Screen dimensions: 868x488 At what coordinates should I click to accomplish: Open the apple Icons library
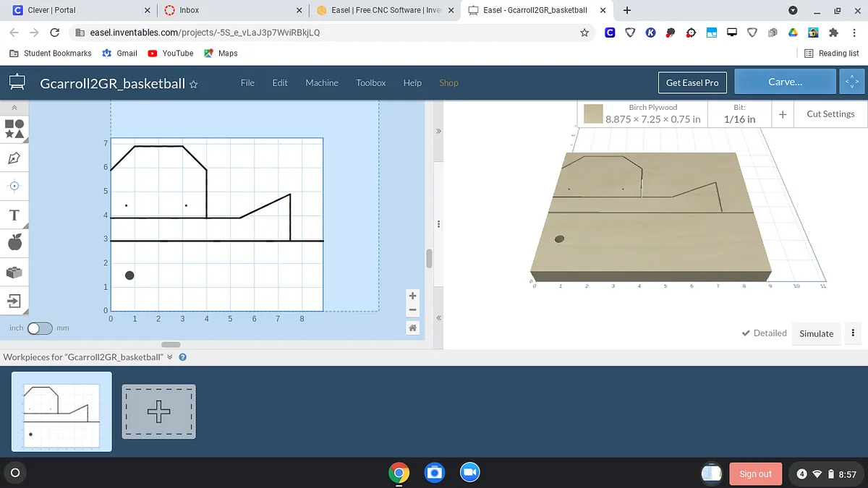coord(14,242)
